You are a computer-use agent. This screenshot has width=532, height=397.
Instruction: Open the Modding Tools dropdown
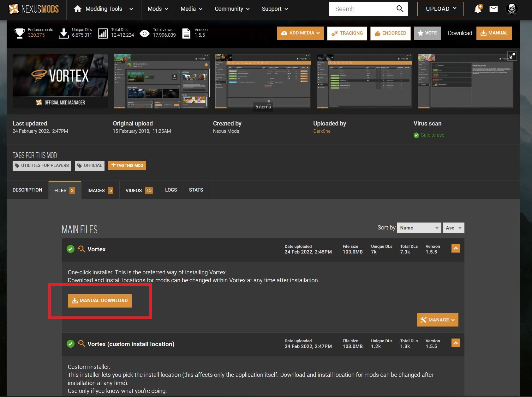[x=104, y=9]
